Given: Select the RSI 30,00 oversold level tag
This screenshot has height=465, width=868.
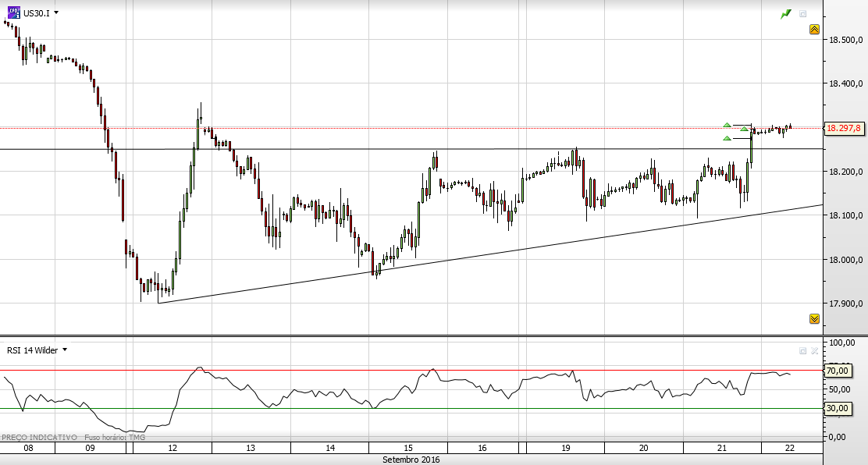Looking at the screenshot, I should (838, 409).
